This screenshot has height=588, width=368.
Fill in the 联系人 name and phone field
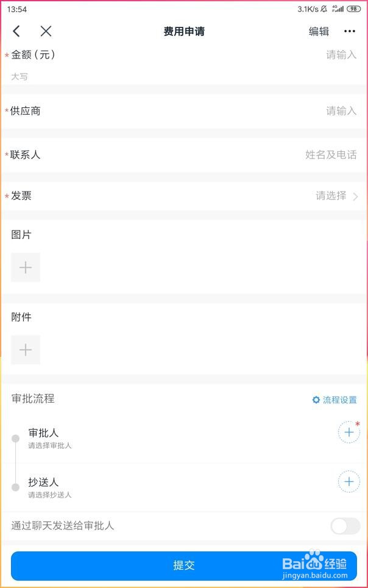(330, 155)
